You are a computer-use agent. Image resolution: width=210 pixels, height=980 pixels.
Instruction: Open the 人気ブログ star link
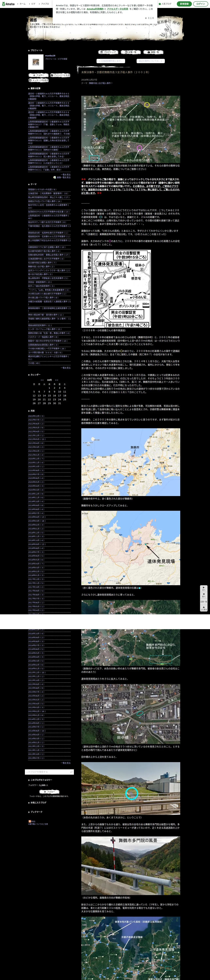[x=165, y=4]
